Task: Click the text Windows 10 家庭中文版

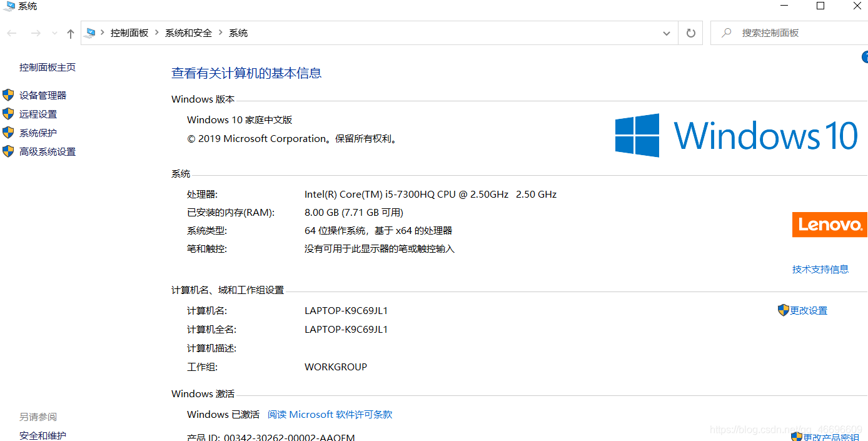Action: (240, 120)
